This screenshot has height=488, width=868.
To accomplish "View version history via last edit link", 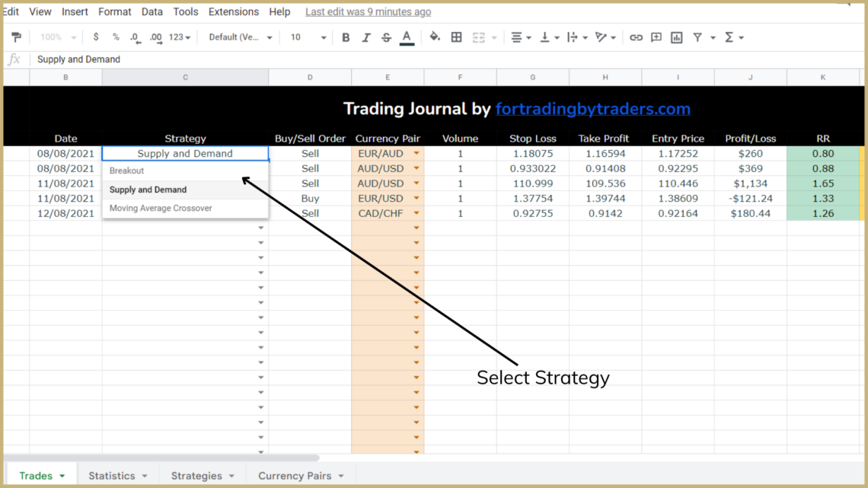I will click(368, 11).
